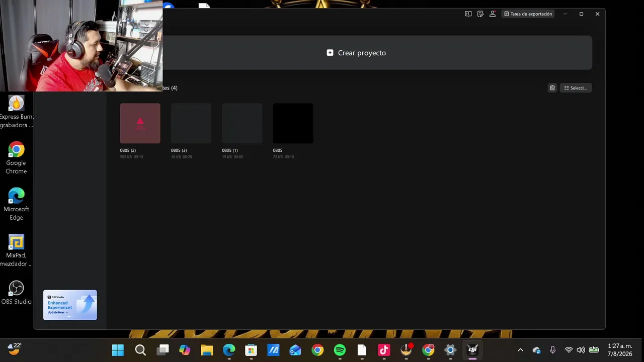Click the "552 KB 09:10" info text
This screenshot has width=644, height=362.
click(131, 157)
